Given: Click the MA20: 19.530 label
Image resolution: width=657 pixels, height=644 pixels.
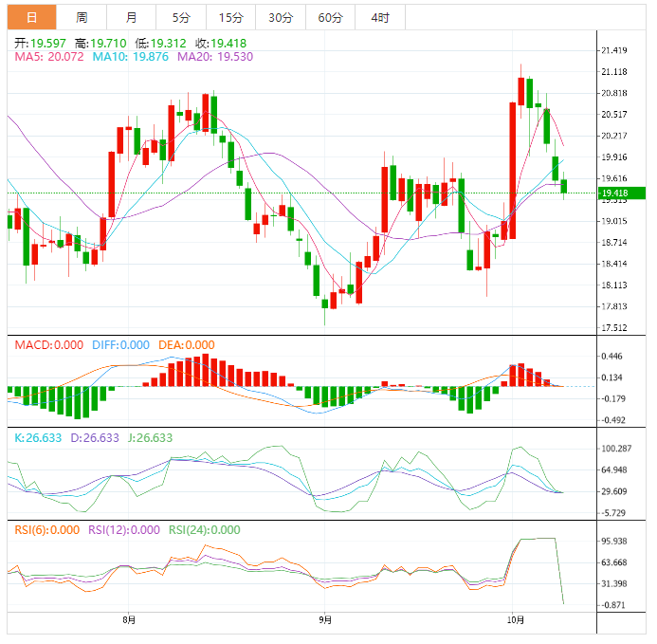Looking at the screenshot, I should [215, 57].
